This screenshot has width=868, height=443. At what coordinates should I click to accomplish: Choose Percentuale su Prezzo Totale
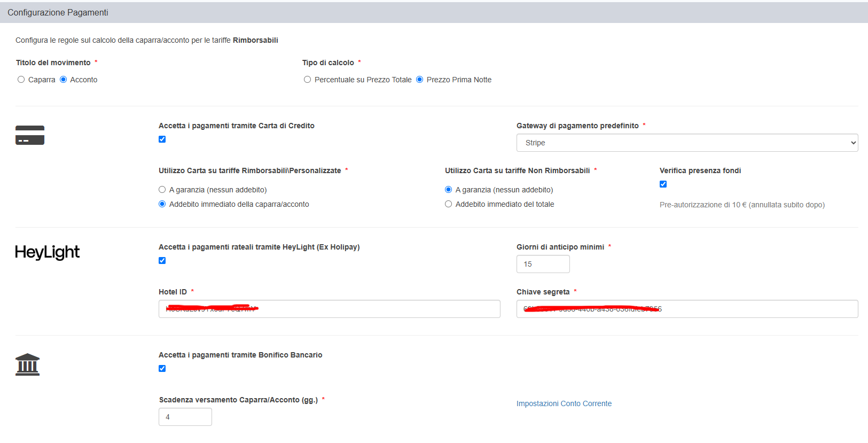[307, 80]
